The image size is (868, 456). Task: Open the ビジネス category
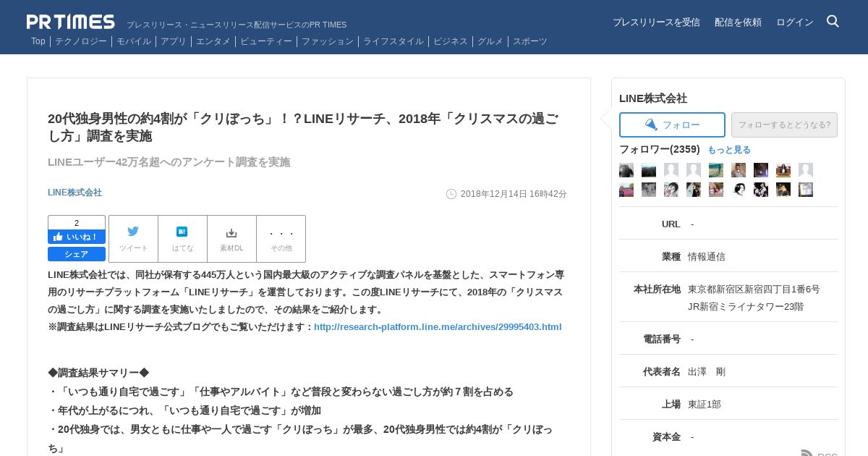pyautogui.click(x=451, y=41)
